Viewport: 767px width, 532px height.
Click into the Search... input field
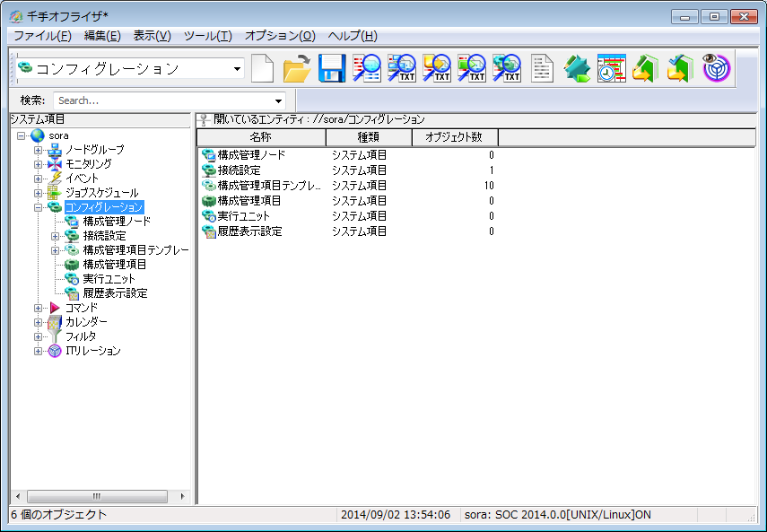point(164,100)
